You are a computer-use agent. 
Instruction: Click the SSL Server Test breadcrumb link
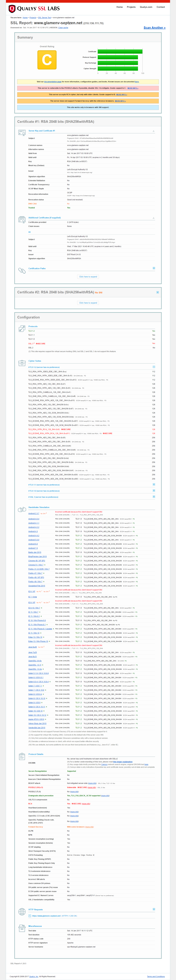[x=44, y=17]
